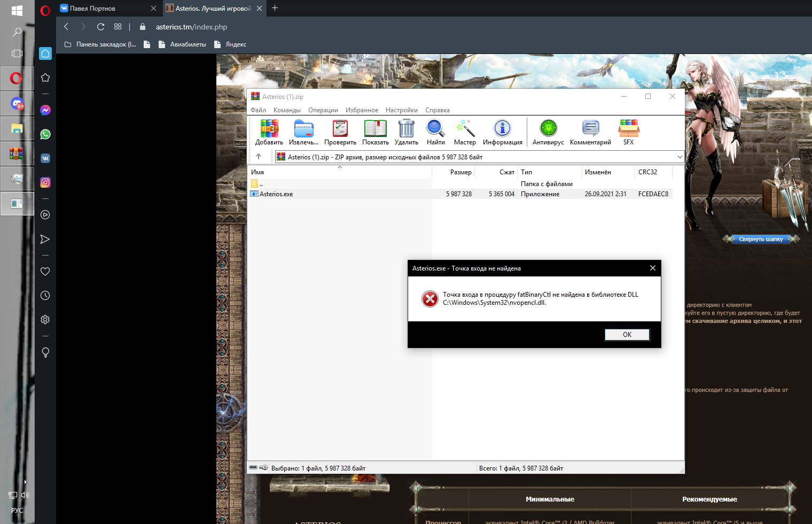Viewport: 812px width, 524px height.
Task: Click the РУС language indicator
Action: [x=17, y=510]
